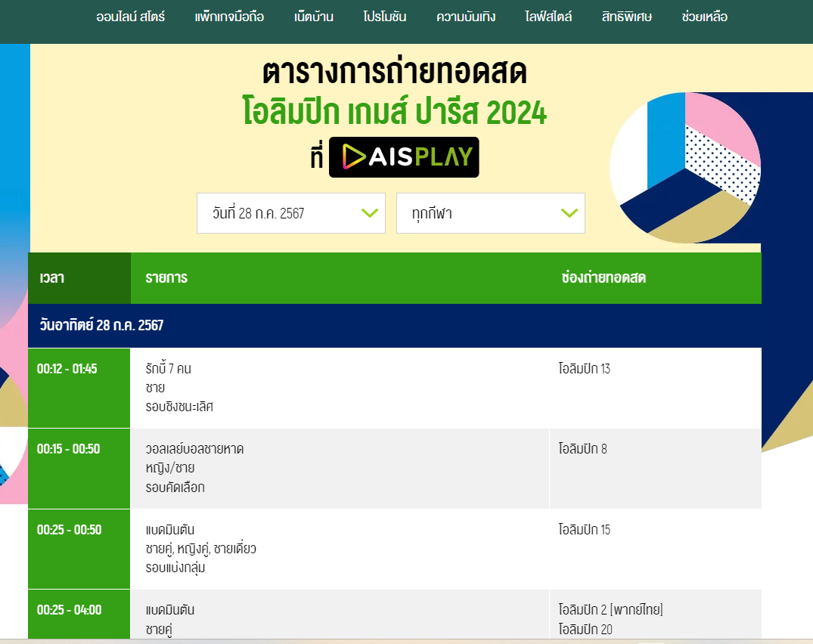This screenshot has width=813, height=644.
Task: Click the โอลิมปิก 13 channel cell
Action: tap(656, 388)
